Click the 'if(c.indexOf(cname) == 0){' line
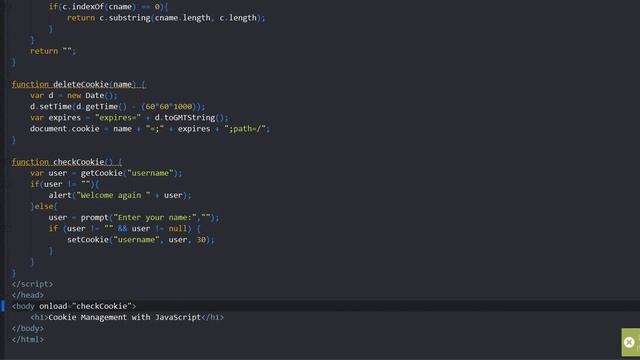This screenshot has height=360, width=640. pyautogui.click(x=108, y=7)
